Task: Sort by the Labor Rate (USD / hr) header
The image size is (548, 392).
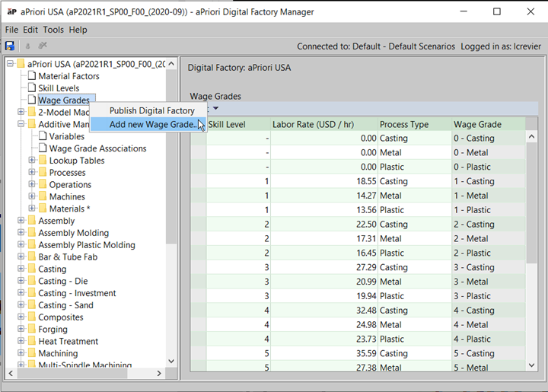Action: (x=324, y=124)
